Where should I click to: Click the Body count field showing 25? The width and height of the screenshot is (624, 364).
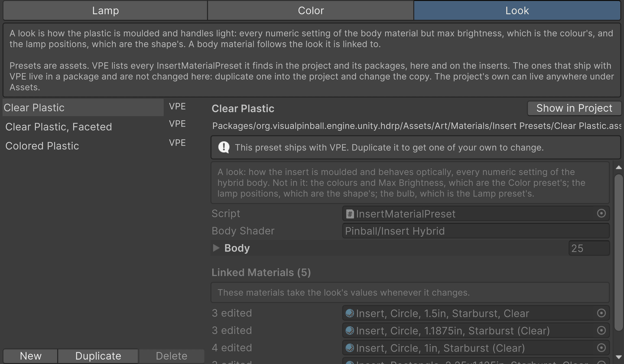[589, 248]
